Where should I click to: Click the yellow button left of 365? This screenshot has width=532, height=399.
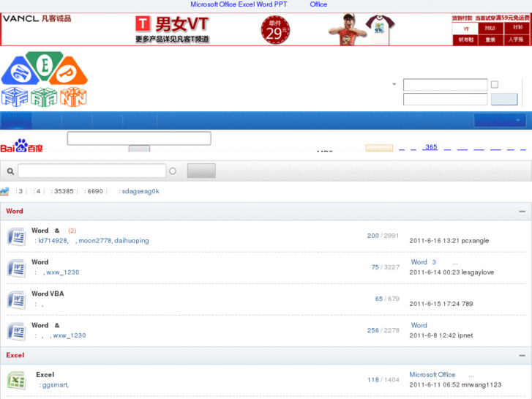tap(379, 148)
